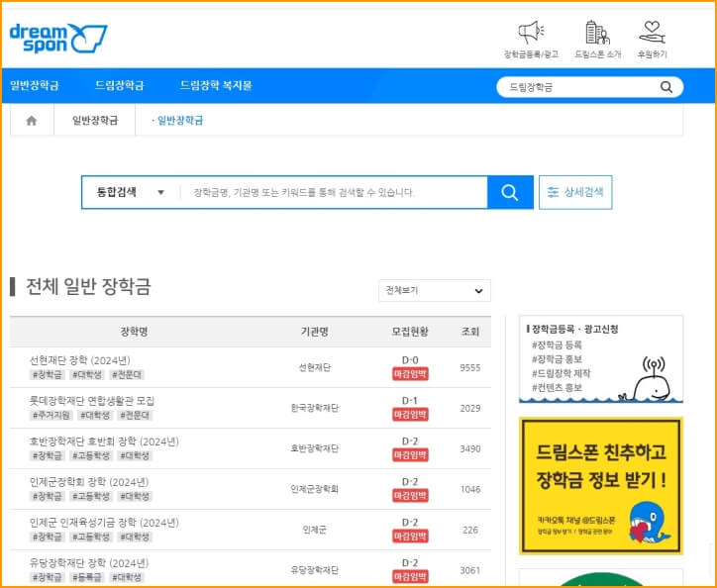The height and width of the screenshot is (588, 717).
Task: Click 호반장학재단 organization name cell
Action: coord(315,448)
